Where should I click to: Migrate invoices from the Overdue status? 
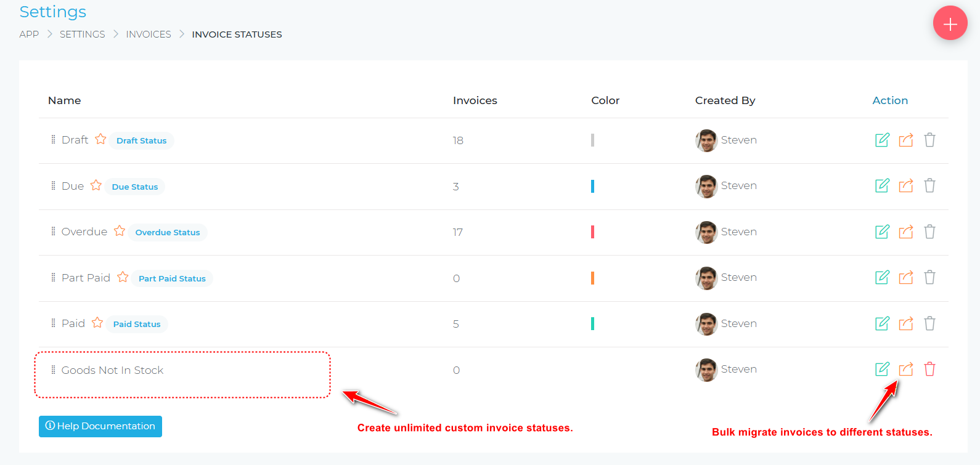(906, 232)
